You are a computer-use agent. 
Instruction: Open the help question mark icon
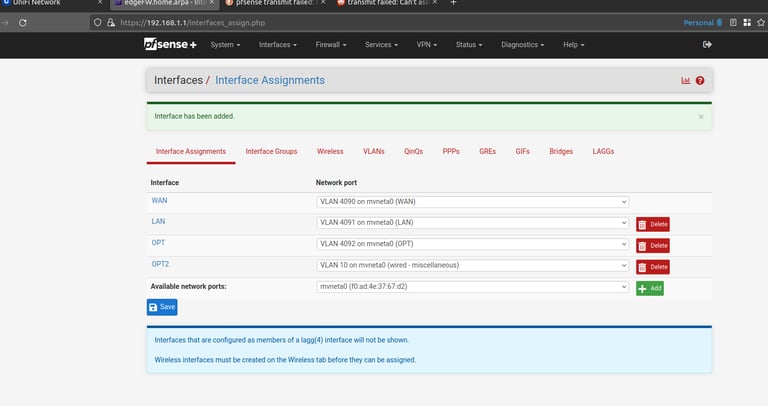coord(700,80)
